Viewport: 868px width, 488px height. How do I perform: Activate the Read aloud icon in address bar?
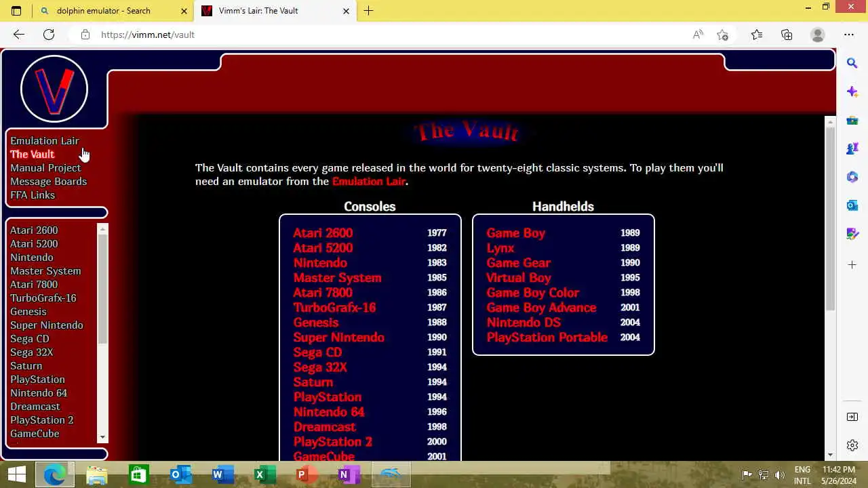click(x=698, y=35)
